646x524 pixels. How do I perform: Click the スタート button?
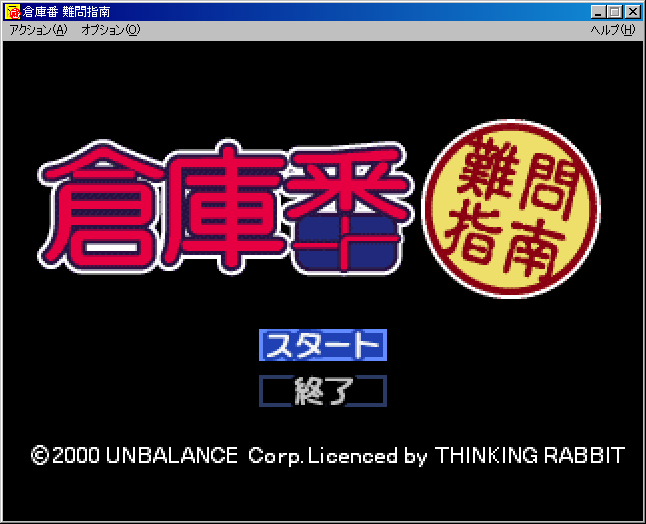tap(322, 345)
